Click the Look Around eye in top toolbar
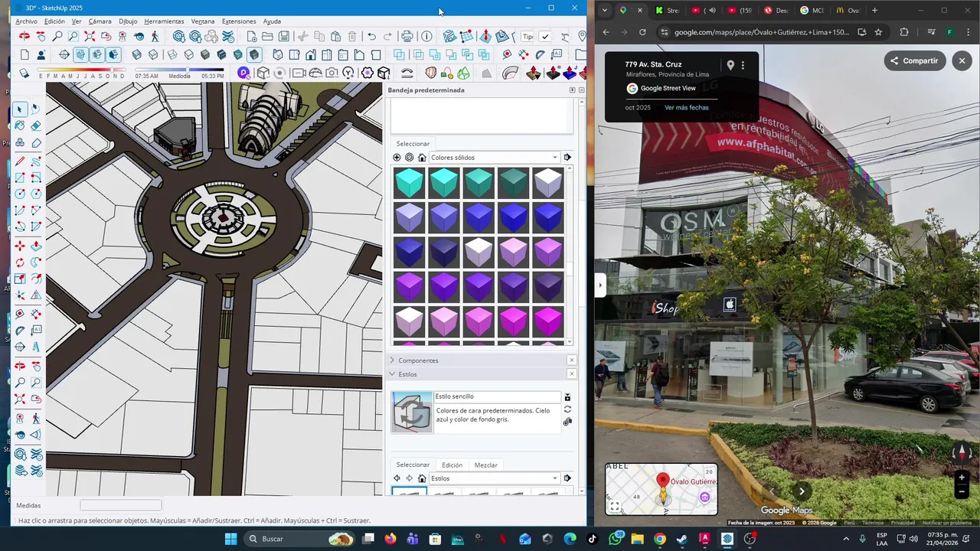Screen dimensions: 980x551 (x=139, y=36)
